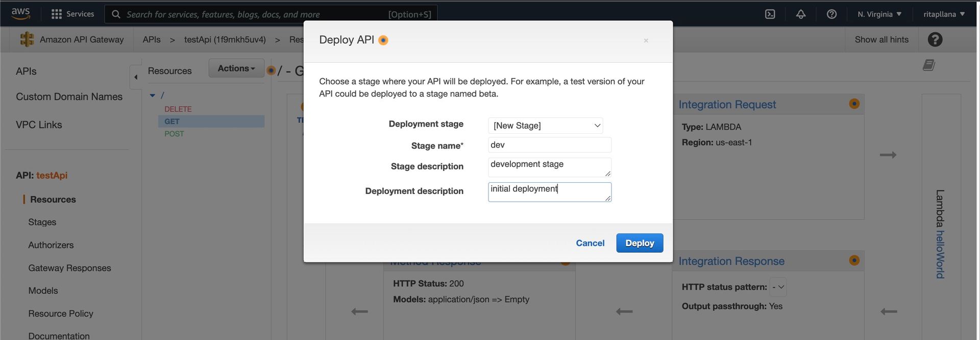Open the Integration Request link
Viewport: 980px width, 340px height.
(x=727, y=105)
